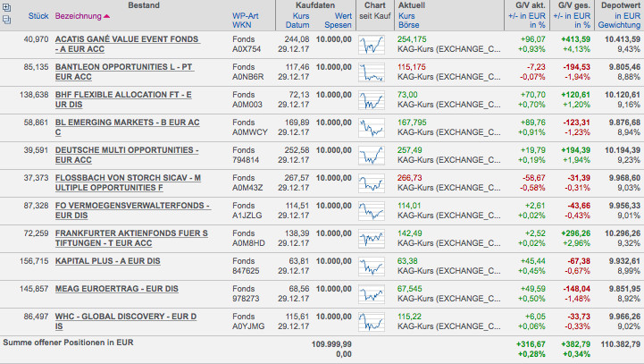
Task: Open the ACATIS GANÉ VALUE EVENT FONDS link
Action: point(128,44)
